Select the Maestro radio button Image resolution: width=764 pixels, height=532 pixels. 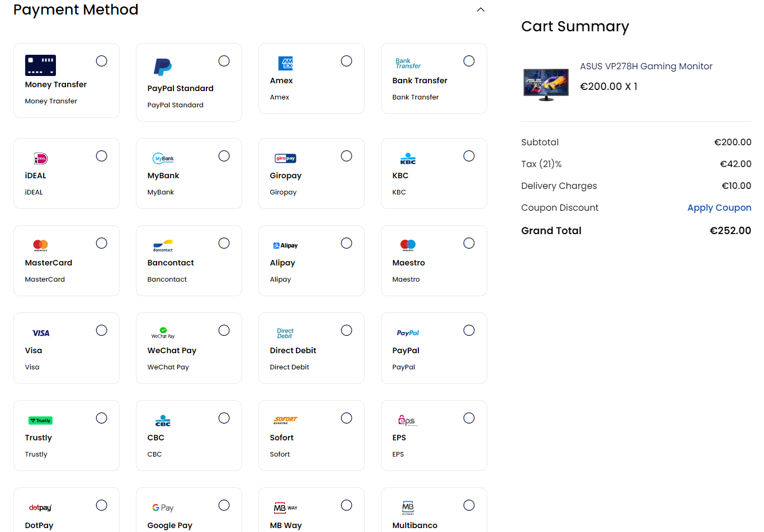coord(469,243)
